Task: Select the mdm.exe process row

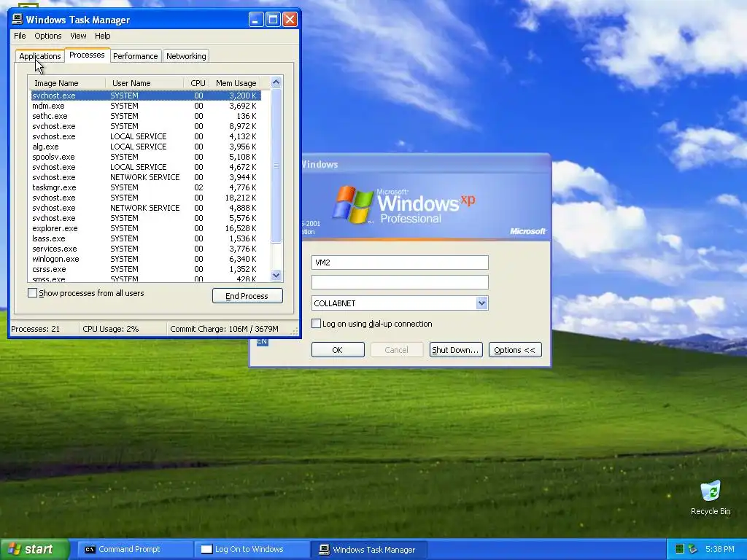Action: (145, 106)
